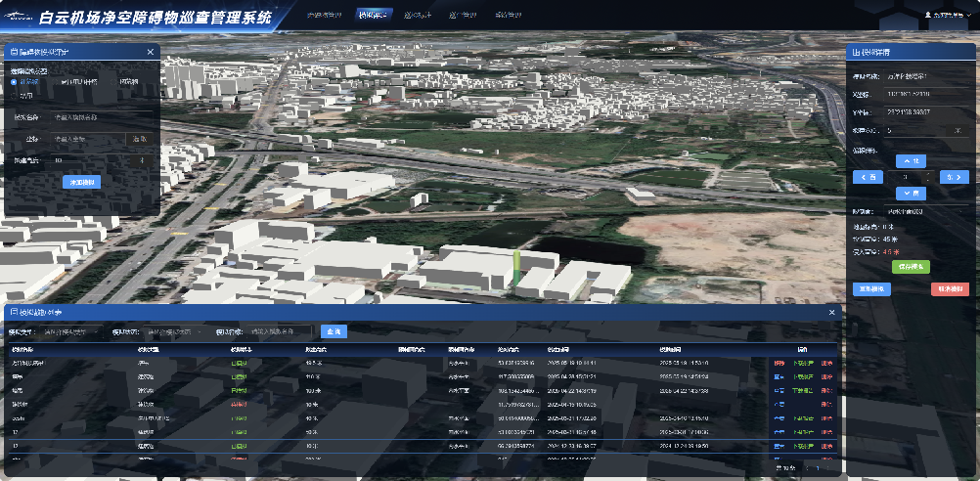Select the first obstacle type radio option
980x481 pixels.
coord(14,82)
